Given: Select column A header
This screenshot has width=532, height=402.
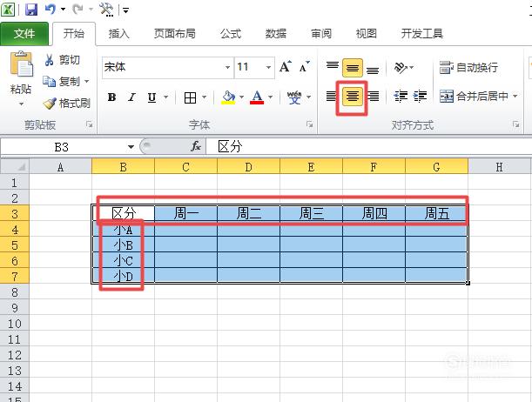Looking at the screenshot, I should [x=60, y=167].
